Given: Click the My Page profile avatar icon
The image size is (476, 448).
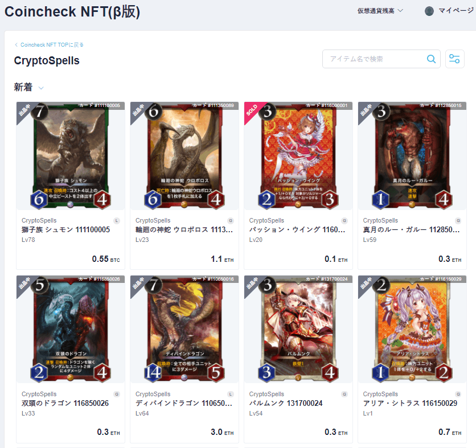Looking at the screenshot, I should [429, 11].
